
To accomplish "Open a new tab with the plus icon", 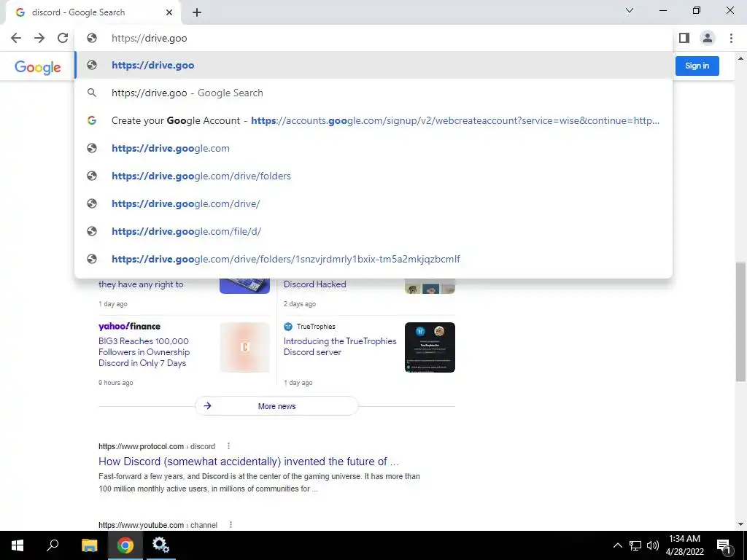I will (197, 13).
